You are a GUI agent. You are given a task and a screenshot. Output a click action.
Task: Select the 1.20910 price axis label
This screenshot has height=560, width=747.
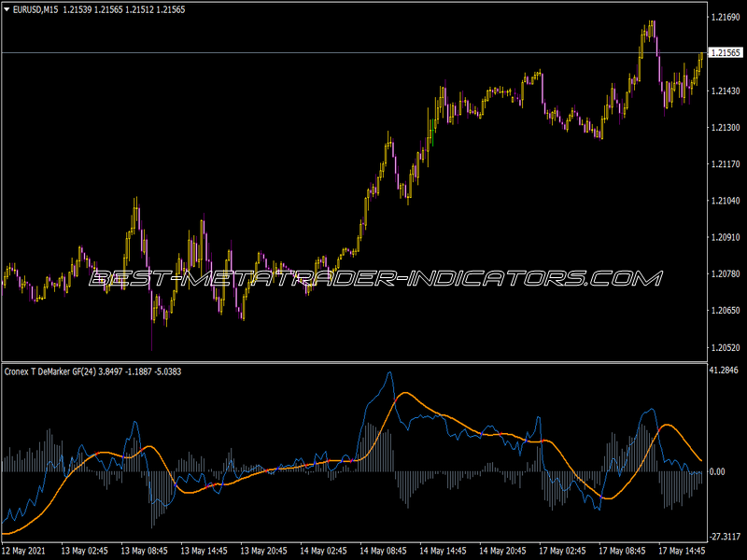point(726,238)
